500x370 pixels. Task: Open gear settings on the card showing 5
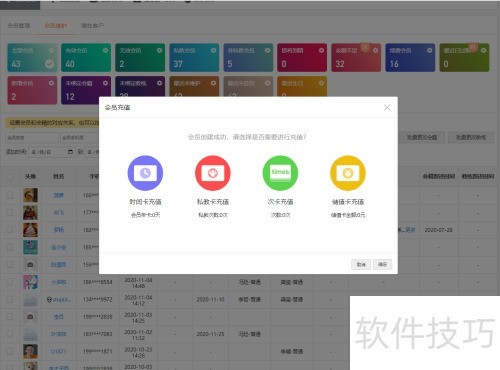[x=267, y=50]
